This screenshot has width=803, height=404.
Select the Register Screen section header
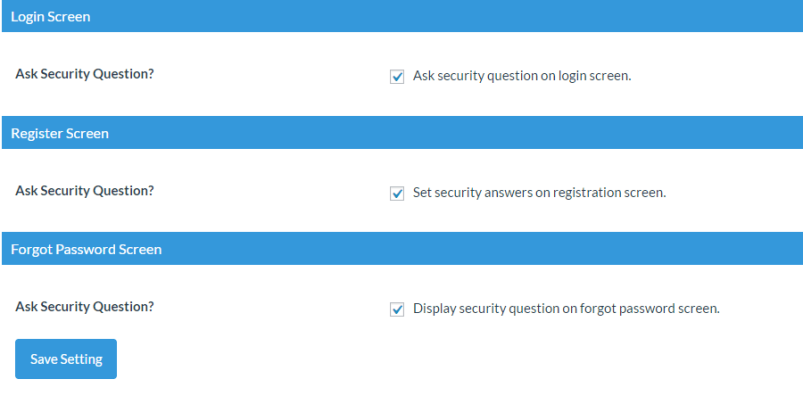[x=60, y=133]
